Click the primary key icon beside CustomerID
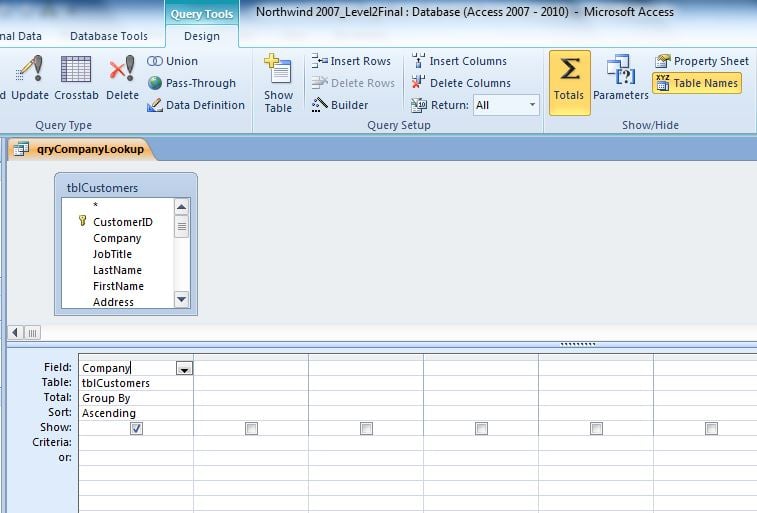This screenshot has height=513, width=757. coord(83,221)
